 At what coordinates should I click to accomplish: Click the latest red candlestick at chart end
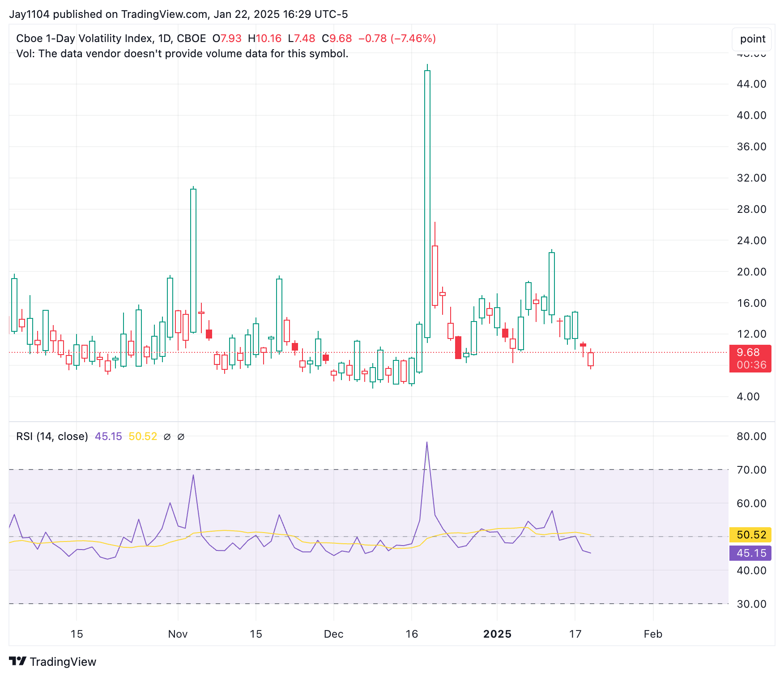coord(591,359)
